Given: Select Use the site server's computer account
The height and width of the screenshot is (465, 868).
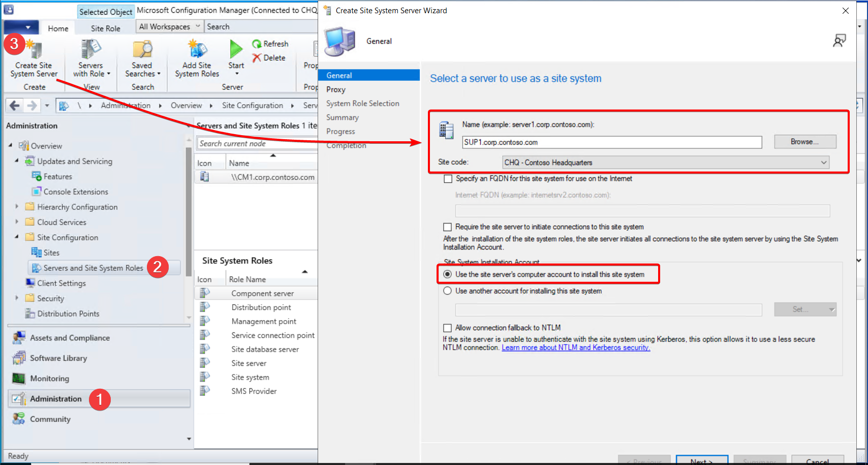Looking at the screenshot, I should point(447,274).
